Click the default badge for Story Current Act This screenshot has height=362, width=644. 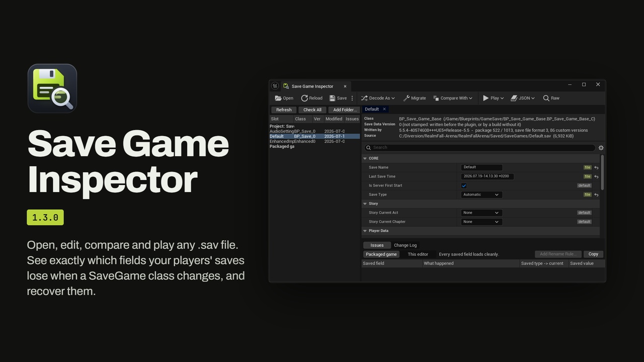coord(584,213)
